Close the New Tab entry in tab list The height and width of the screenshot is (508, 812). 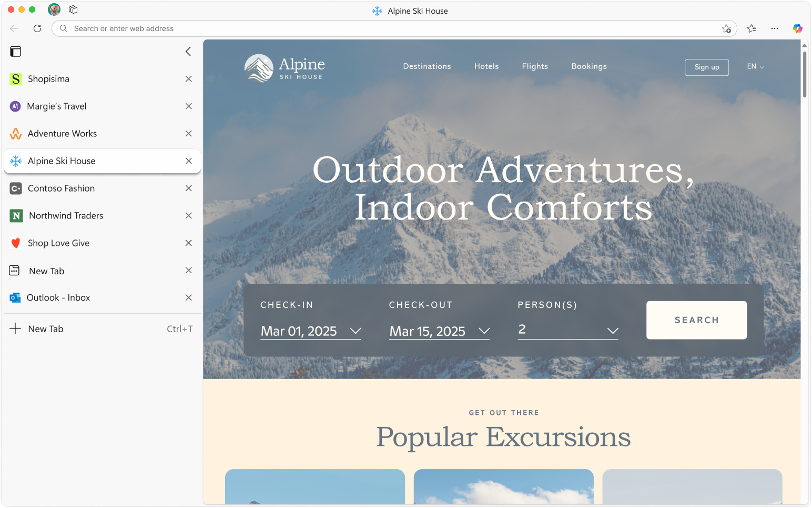[x=189, y=271]
